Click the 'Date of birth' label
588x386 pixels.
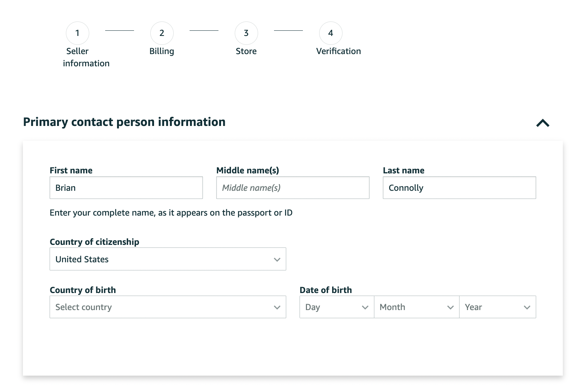[326, 290]
